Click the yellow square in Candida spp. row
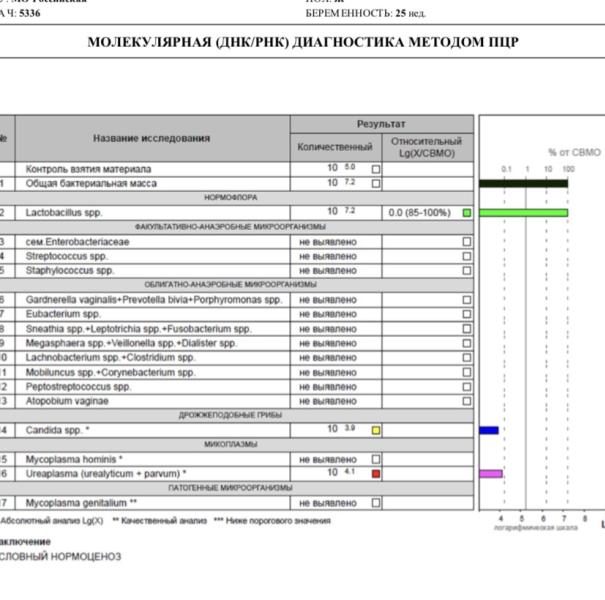Viewport: 605px width, 600px height. click(376, 431)
